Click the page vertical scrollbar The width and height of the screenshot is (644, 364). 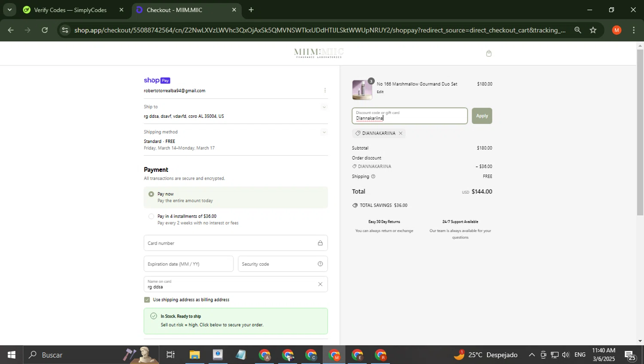coord(640,132)
